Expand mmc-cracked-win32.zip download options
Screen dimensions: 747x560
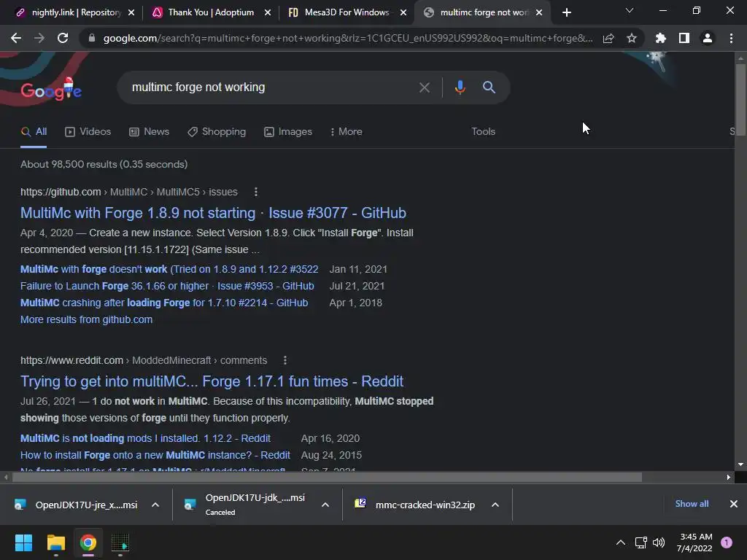[x=495, y=505]
